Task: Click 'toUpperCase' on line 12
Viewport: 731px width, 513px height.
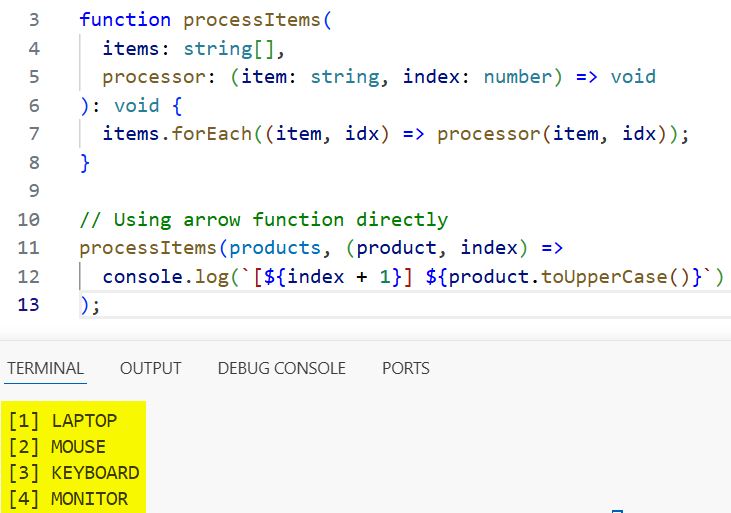Action: pos(605,277)
